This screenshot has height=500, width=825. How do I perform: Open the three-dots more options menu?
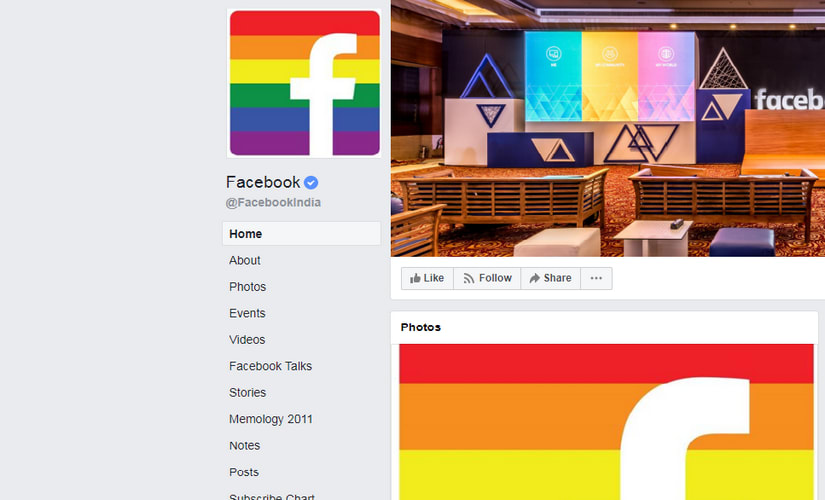(596, 278)
